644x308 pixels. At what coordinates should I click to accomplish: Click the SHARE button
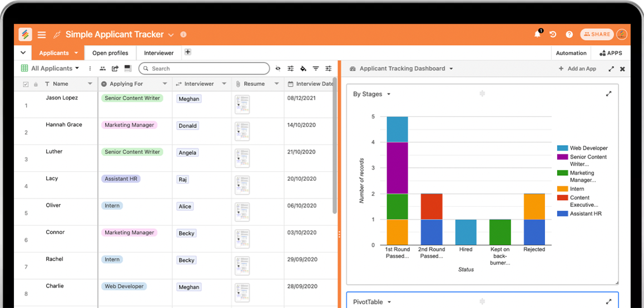coord(597,34)
